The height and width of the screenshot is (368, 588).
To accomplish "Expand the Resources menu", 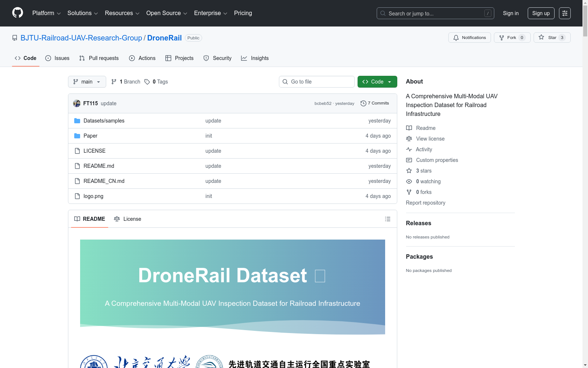I will [122, 13].
